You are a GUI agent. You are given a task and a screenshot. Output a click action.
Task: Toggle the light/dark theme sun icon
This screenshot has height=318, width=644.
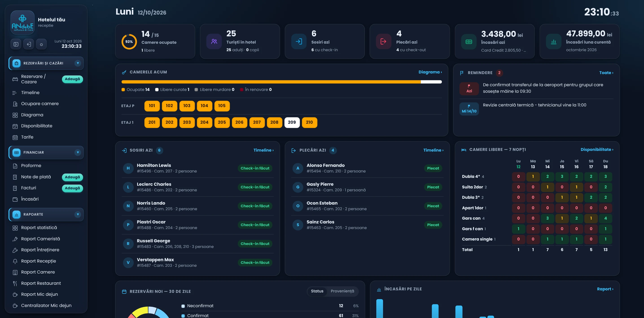(41, 44)
